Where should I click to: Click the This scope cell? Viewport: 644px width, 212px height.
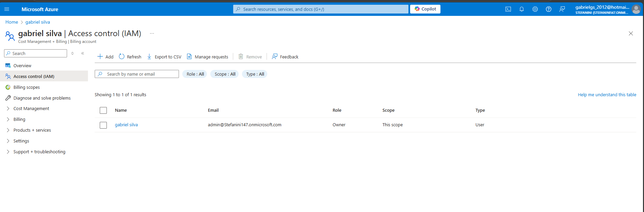click(x=393, y=125)
